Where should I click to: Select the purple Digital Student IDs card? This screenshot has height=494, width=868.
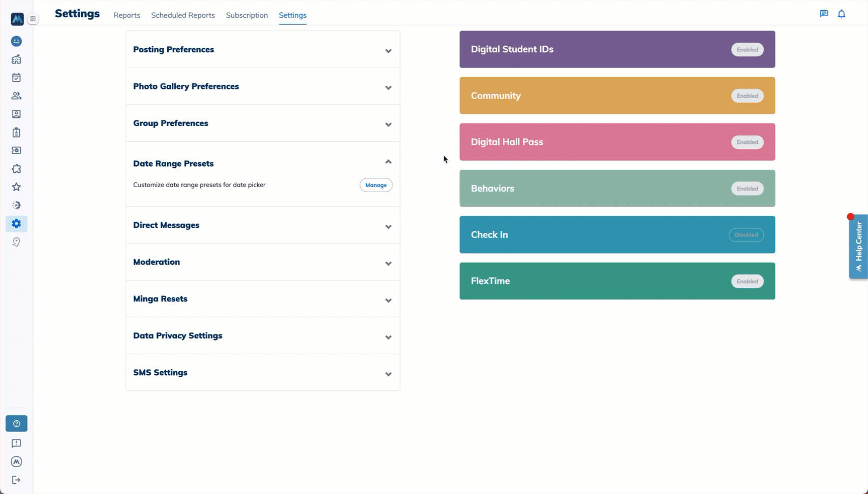click(x=617, y=49)
